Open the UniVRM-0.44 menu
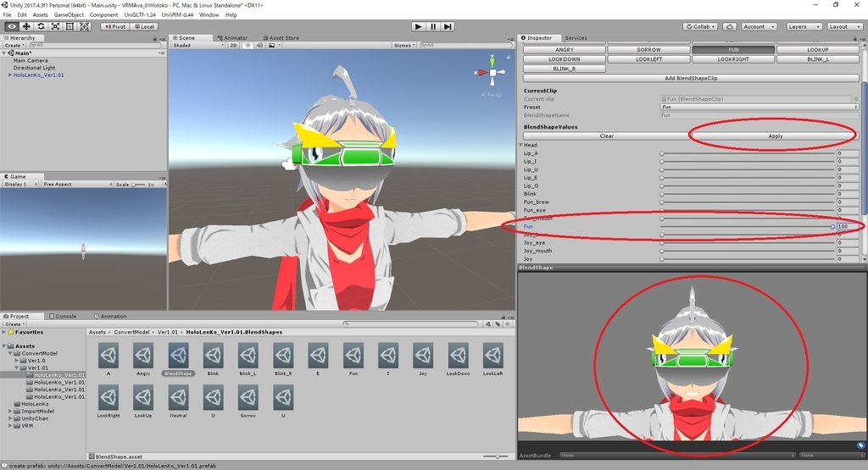This screenshot has height=470, width=868. [x=177, y=15]
